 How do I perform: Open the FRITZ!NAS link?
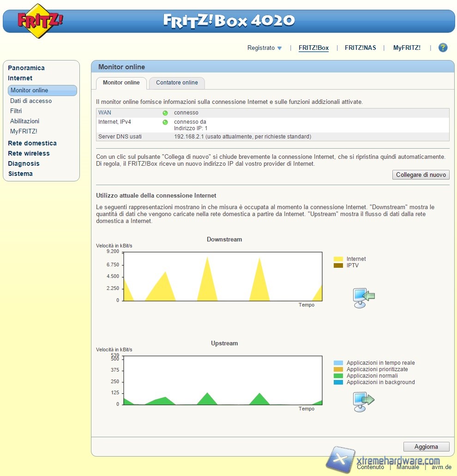coord(360,48)
